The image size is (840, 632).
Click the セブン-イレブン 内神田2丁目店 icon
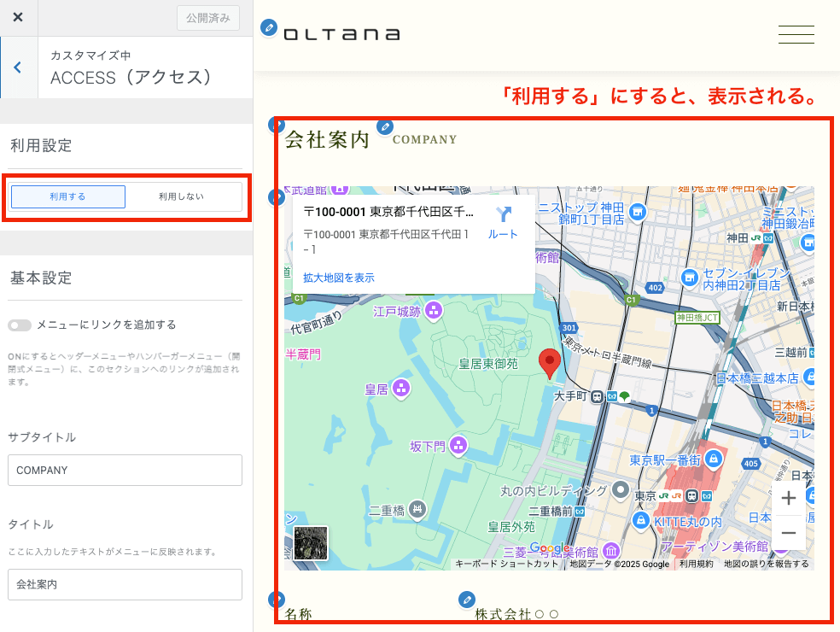click(x=690, y=278)
